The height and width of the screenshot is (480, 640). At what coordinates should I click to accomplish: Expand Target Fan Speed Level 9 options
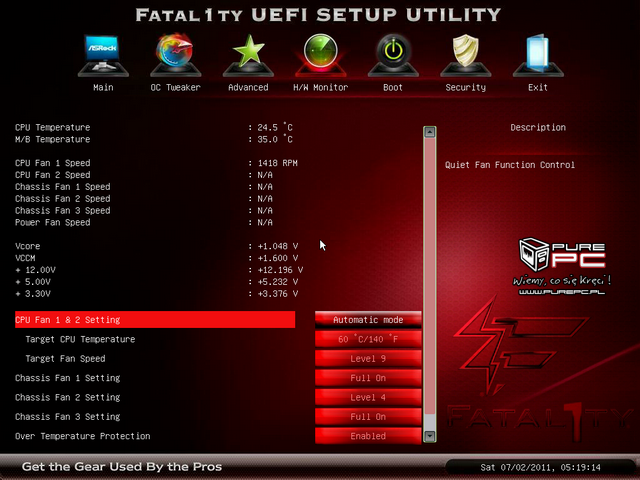(x=368, y=359)
